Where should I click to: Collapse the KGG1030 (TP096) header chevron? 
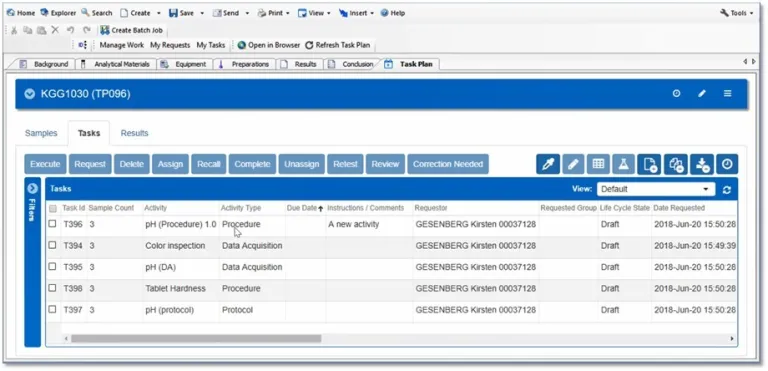click(30, 94)
